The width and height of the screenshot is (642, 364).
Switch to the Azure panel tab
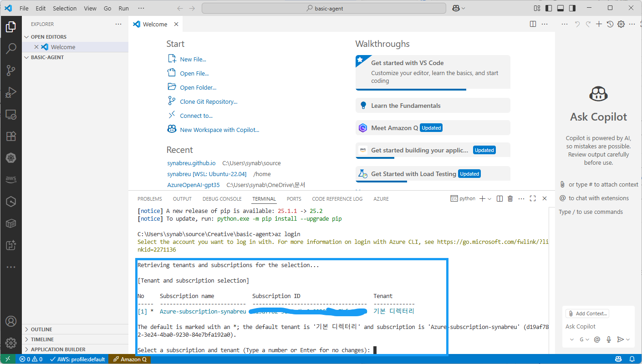click(381, 199)
